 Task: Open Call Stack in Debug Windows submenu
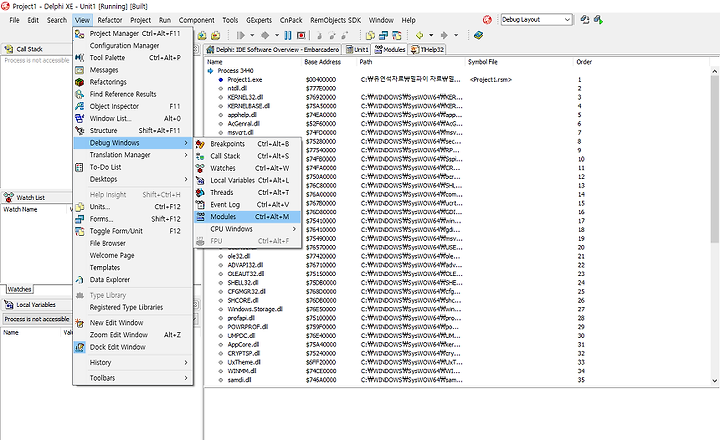point(248,156)
